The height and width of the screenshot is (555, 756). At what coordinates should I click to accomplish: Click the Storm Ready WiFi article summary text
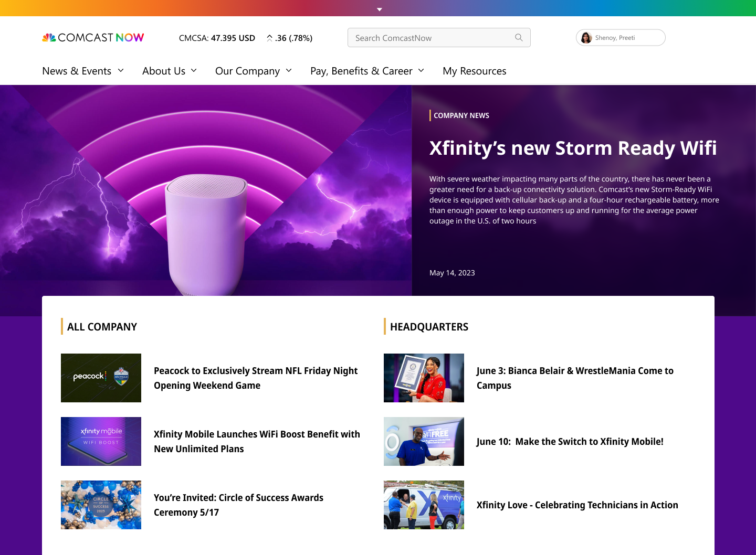(574, 200)
